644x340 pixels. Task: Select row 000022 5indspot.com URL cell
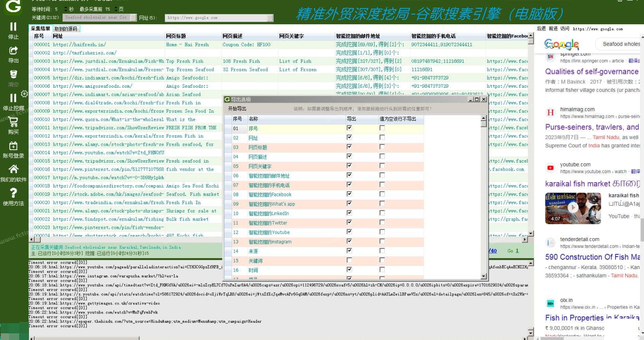click(108, 219)
